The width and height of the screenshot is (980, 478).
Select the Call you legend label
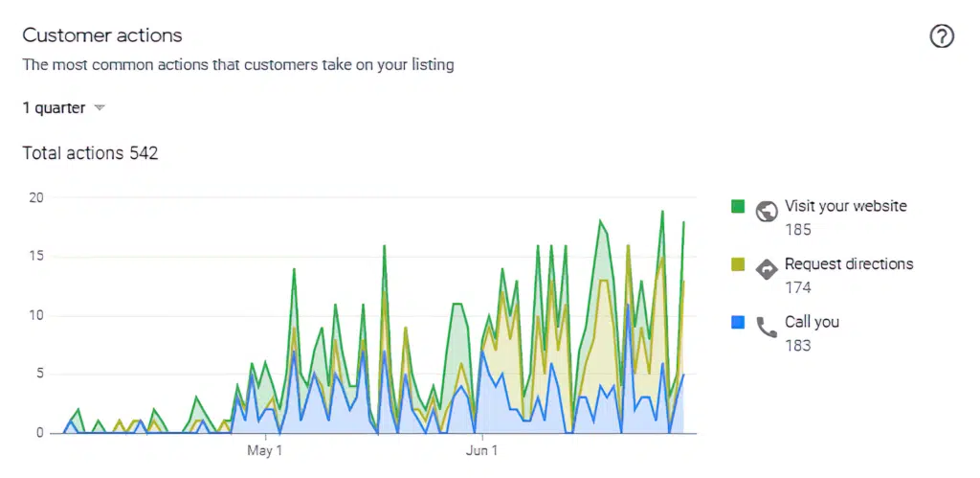tap(812, 323)
